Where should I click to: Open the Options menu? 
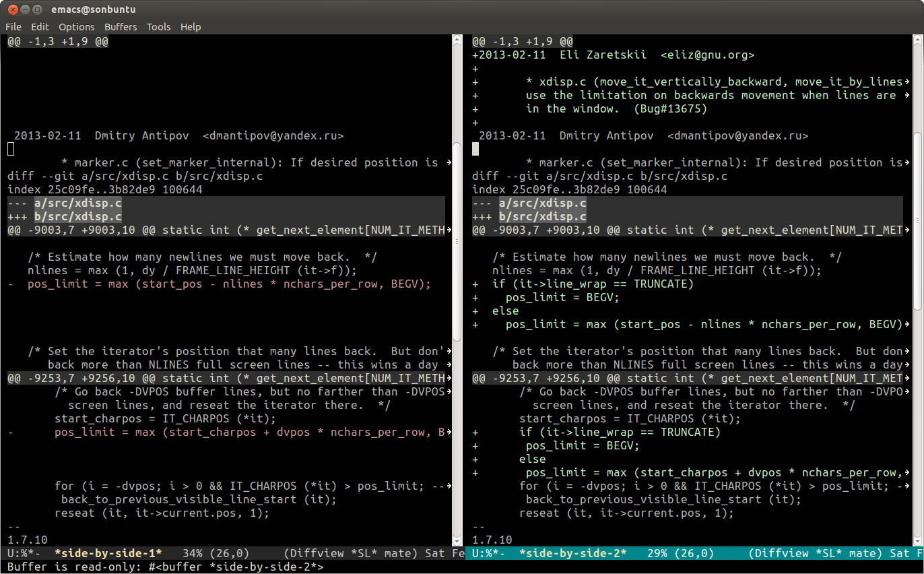[76, 27]
